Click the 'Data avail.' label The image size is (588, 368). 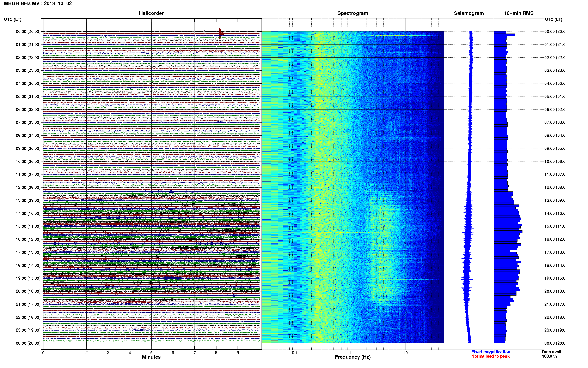coord(552,352)
